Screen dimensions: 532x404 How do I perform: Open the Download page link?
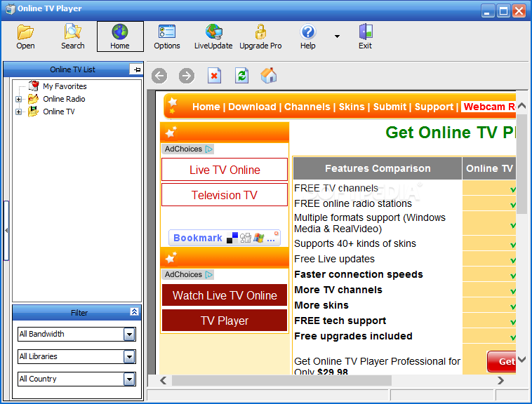click(252, 107)
